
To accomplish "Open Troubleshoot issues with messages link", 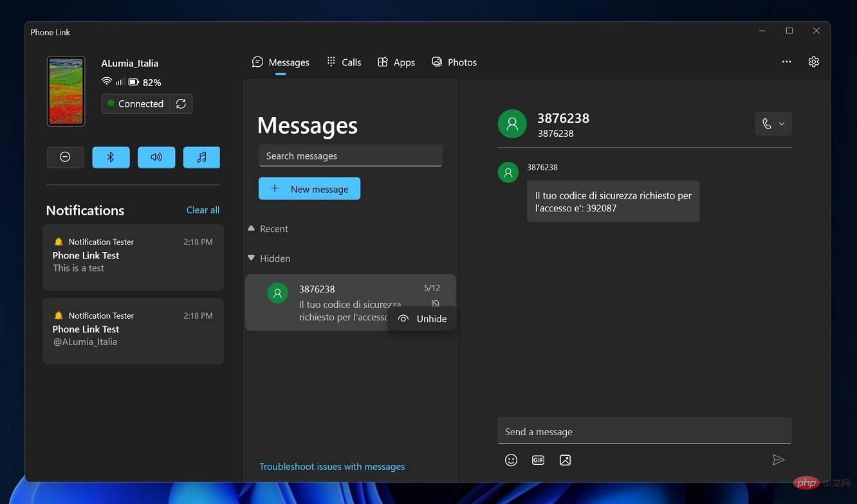I will (x=332, y=467).
